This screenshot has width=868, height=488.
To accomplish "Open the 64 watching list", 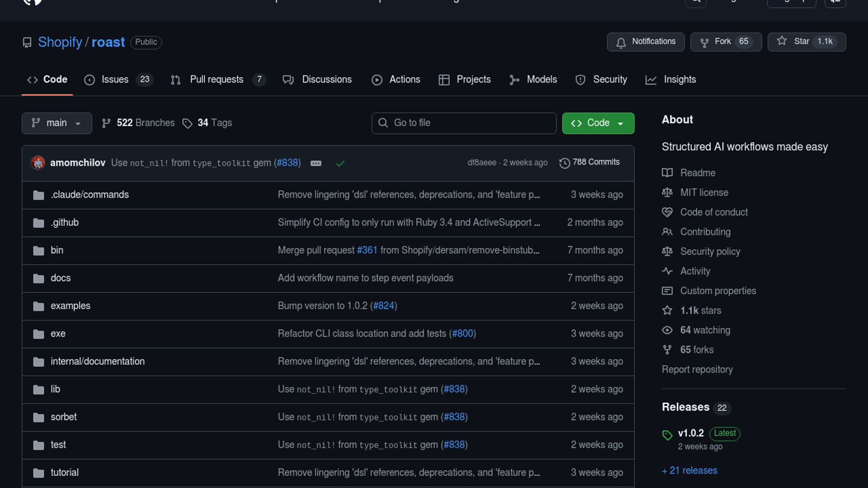I will pyautogui.click(x=705, y=330).
